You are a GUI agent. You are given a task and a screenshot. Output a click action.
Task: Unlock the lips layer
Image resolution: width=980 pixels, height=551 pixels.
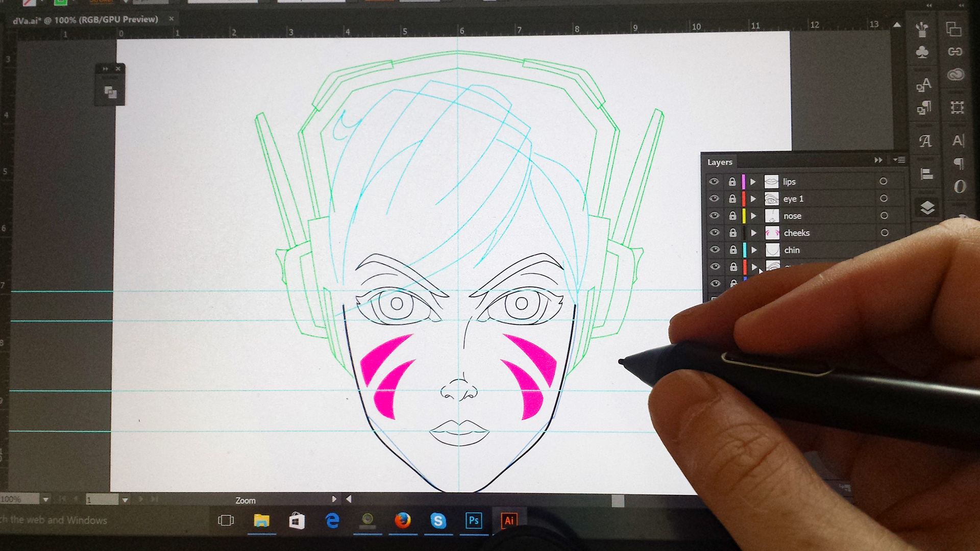pyautogui.click(x=732, y=182)
